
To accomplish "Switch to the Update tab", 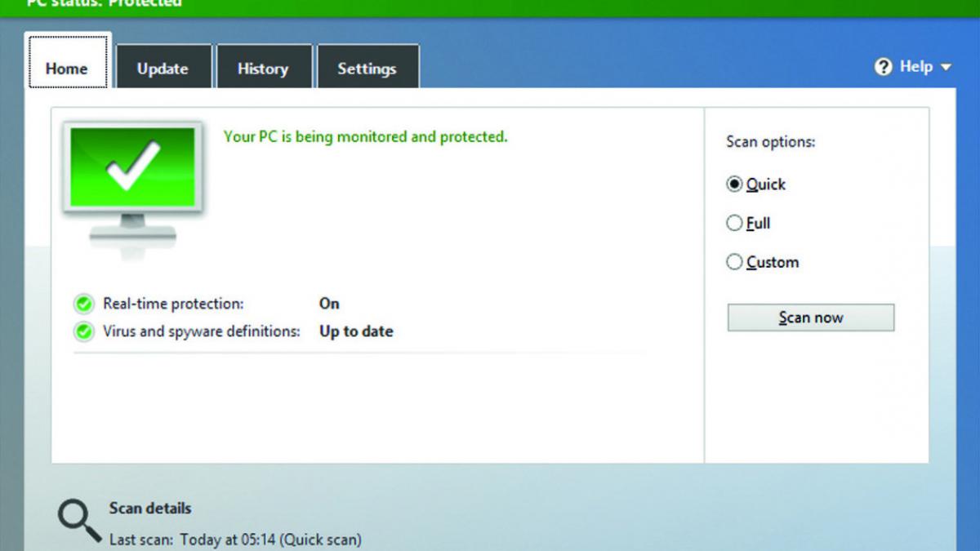I will click(164, 68).
